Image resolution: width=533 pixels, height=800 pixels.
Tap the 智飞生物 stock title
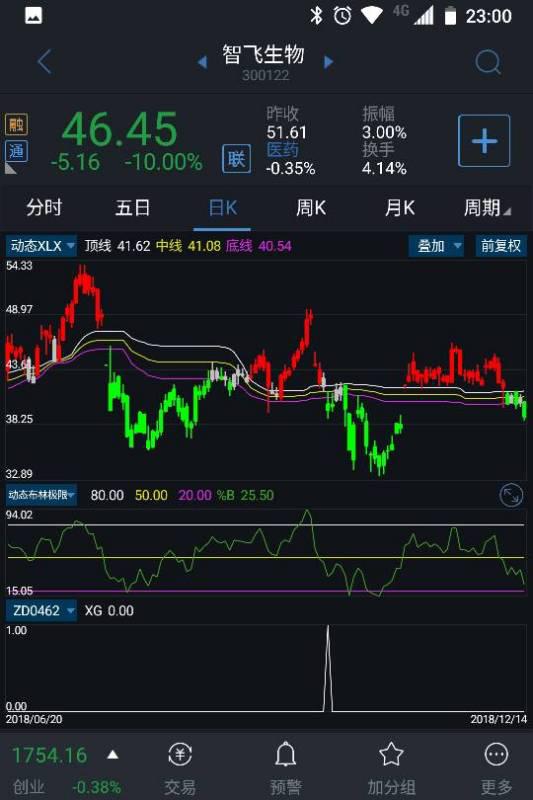[263, 54]
